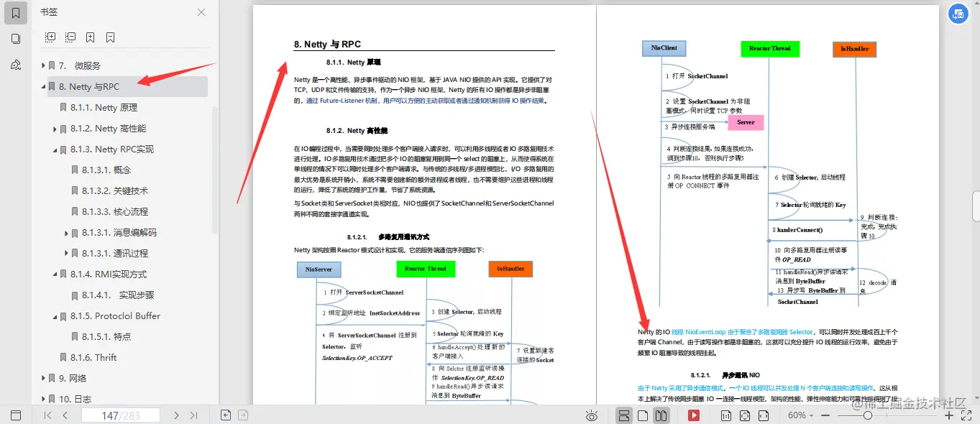Click the zoom slider handle
The image size is (980, 424).
869,415
